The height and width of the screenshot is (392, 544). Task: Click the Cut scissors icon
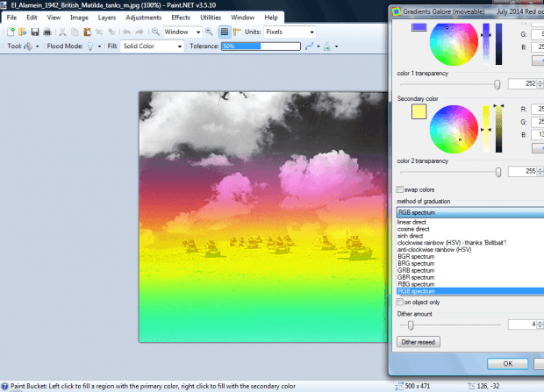(62, 32)
